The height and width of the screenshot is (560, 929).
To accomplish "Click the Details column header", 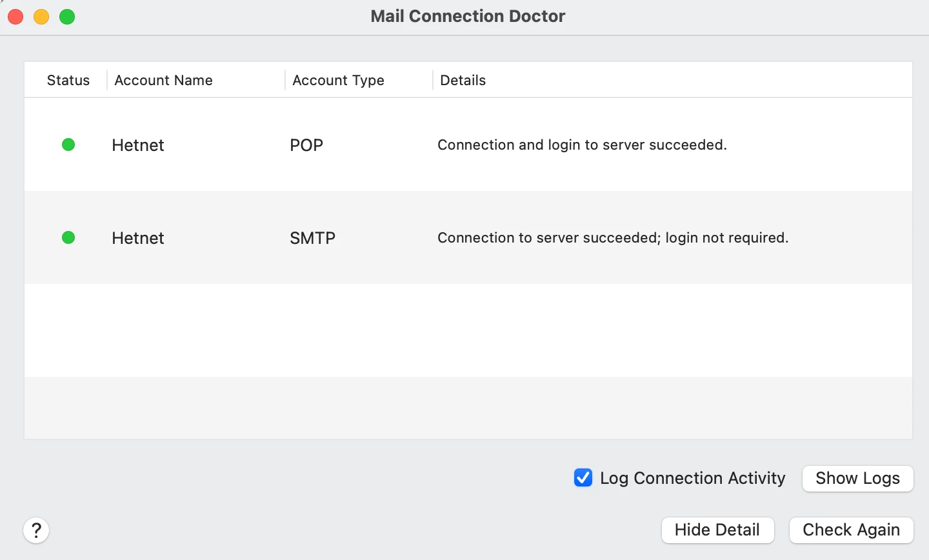I will point(463,80).
